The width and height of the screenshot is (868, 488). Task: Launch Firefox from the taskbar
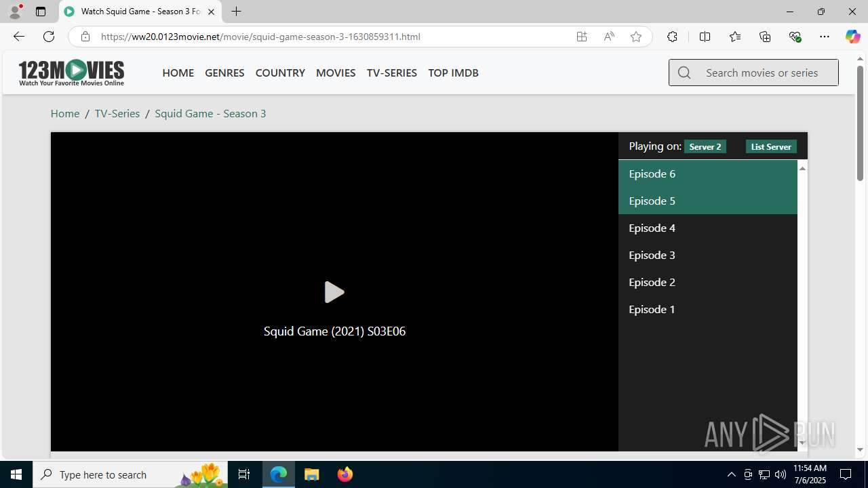[345, 474]
